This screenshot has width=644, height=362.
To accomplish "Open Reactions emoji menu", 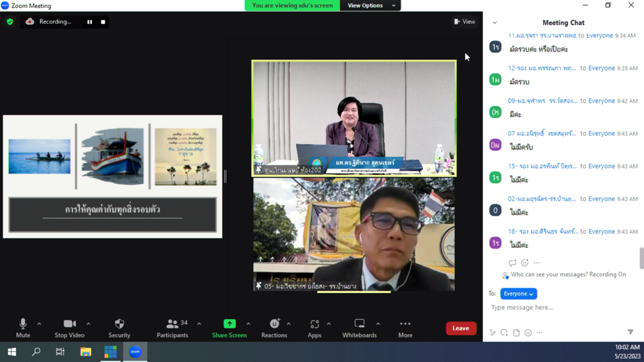I will pos(274,328).
